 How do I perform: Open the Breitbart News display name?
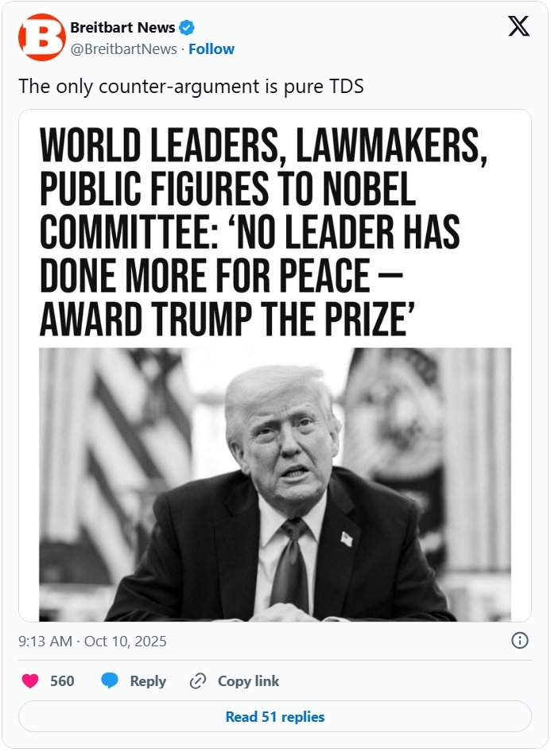click(122, 29)
